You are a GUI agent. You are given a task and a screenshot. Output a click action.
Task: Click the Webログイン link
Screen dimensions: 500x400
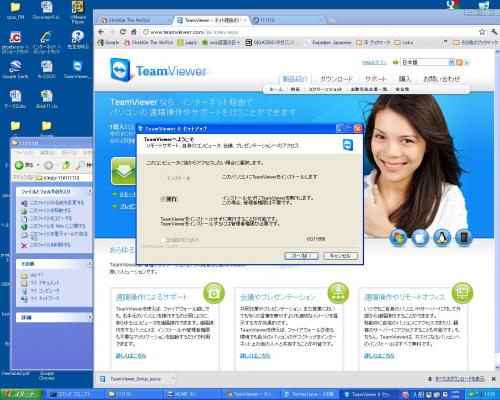click(x=374, y=62)
